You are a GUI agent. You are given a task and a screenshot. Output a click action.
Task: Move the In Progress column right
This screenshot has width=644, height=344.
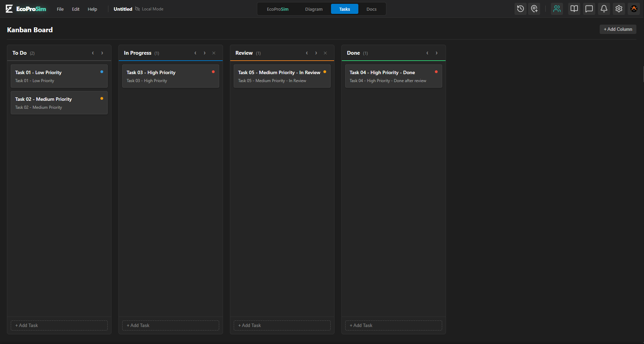205,53
